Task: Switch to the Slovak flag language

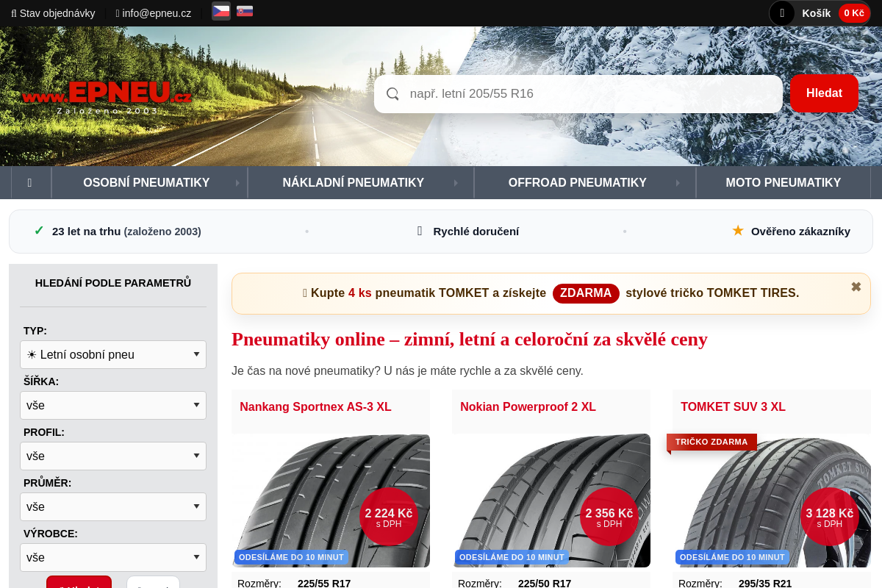Action: [x=245, y=11]
